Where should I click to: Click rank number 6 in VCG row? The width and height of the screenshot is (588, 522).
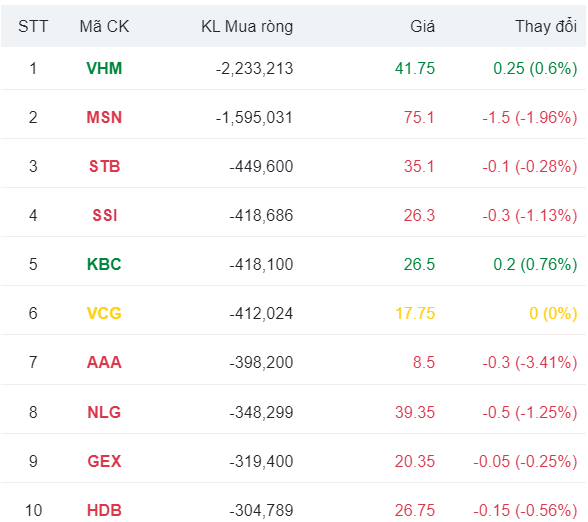[33, 314]
